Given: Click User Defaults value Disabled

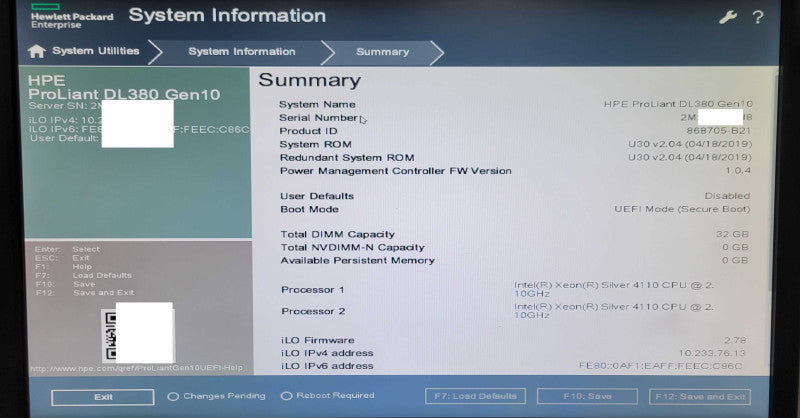Looking at the screenshot, I should (727, 196).
